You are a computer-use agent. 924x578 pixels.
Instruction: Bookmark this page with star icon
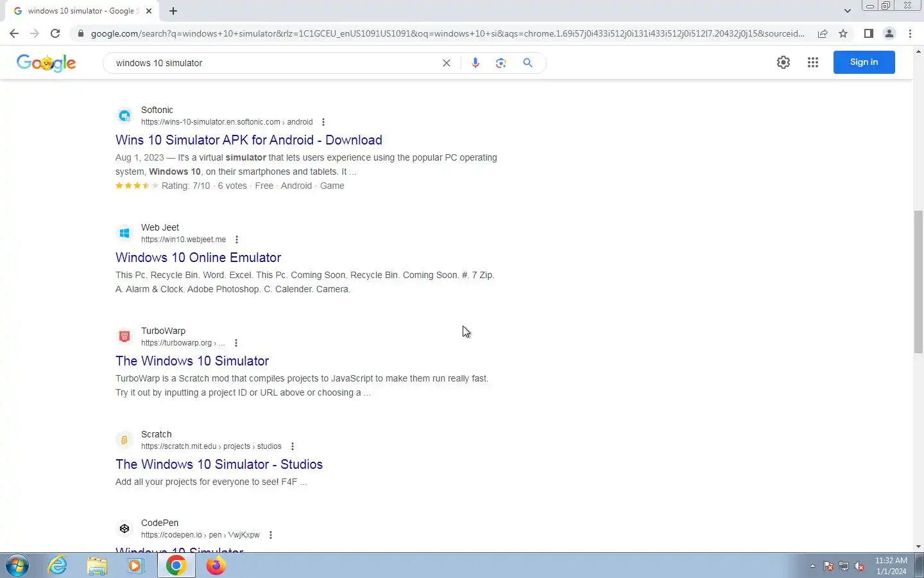point(843,33)
